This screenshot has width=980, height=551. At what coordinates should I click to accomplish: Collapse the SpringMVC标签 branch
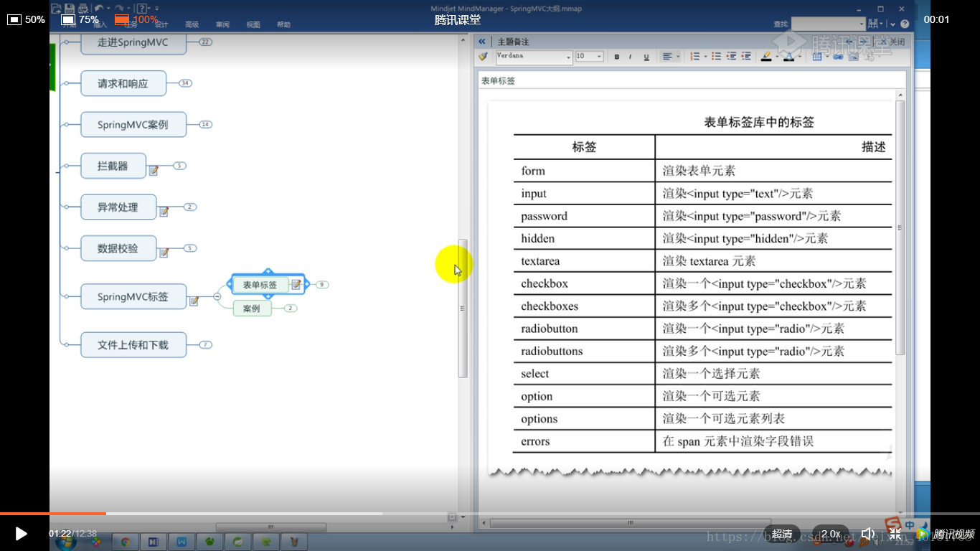click(x=217, y=296)
